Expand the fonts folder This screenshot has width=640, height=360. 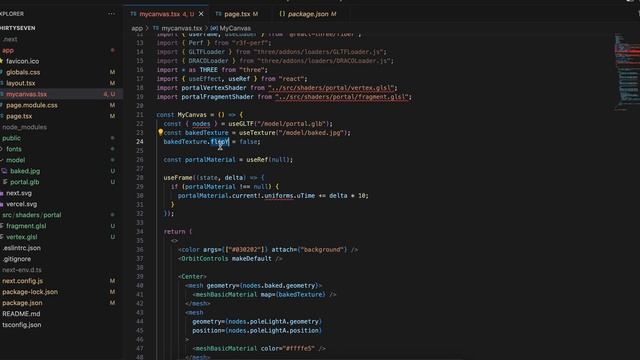(x=13, y=149)
